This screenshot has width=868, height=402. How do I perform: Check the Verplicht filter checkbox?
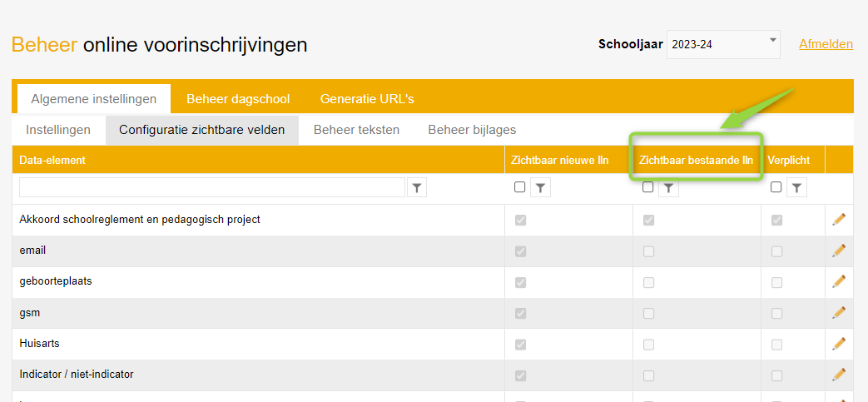point(776,187)
